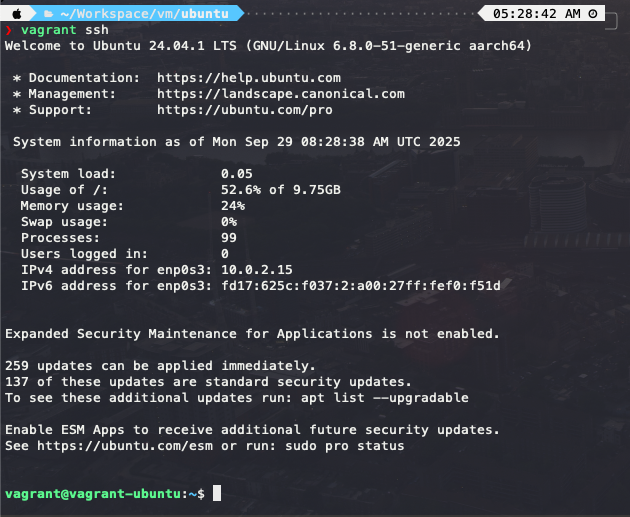Image resolution: width=630 pixels, height=517 pixels.
Task: Click the 'Memory usage:' label
Action: (x=72, y=206)
